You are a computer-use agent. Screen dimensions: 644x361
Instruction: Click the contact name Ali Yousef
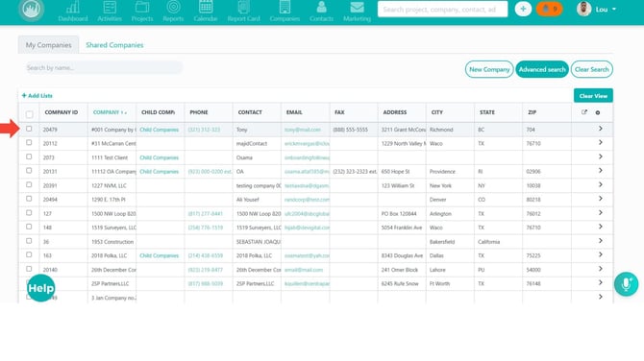248,200
